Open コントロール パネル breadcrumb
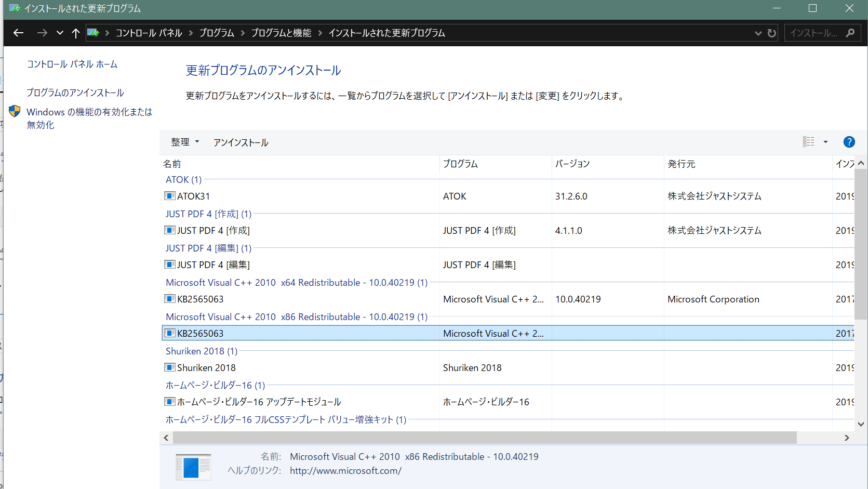 point(149,33)
